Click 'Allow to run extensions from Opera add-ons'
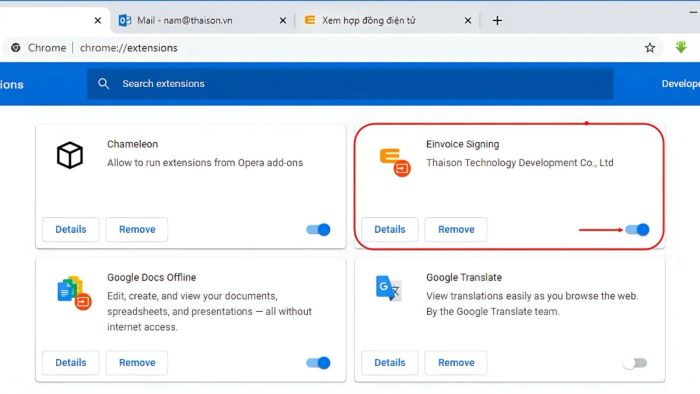Viewport: 700px width, 394px height. (205, 163)
